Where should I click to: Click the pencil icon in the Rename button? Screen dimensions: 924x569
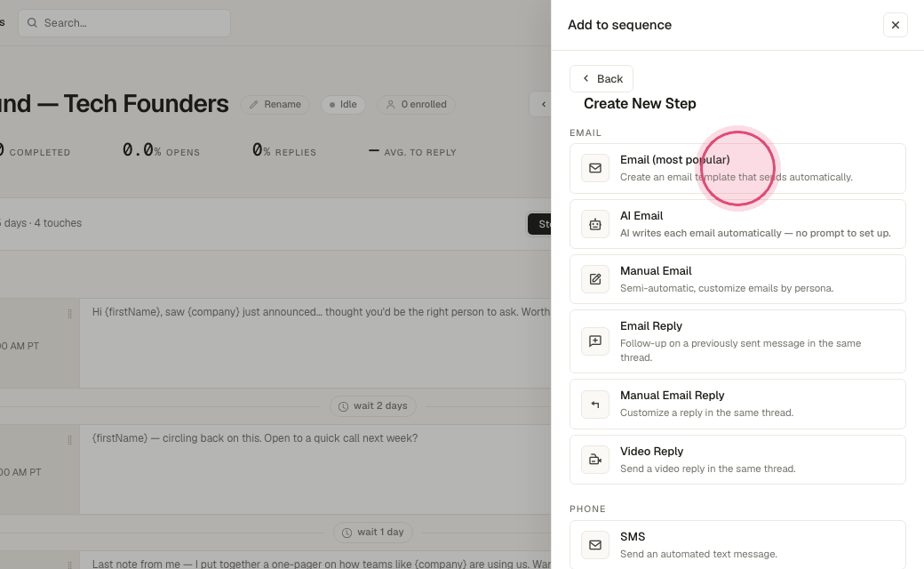[x=254, y=104]
